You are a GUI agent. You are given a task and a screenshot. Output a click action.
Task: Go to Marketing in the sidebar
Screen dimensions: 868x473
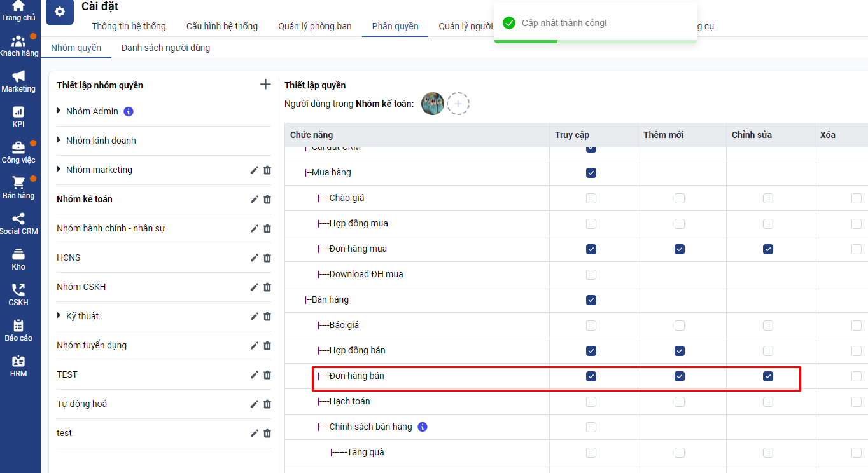point(18,81)
